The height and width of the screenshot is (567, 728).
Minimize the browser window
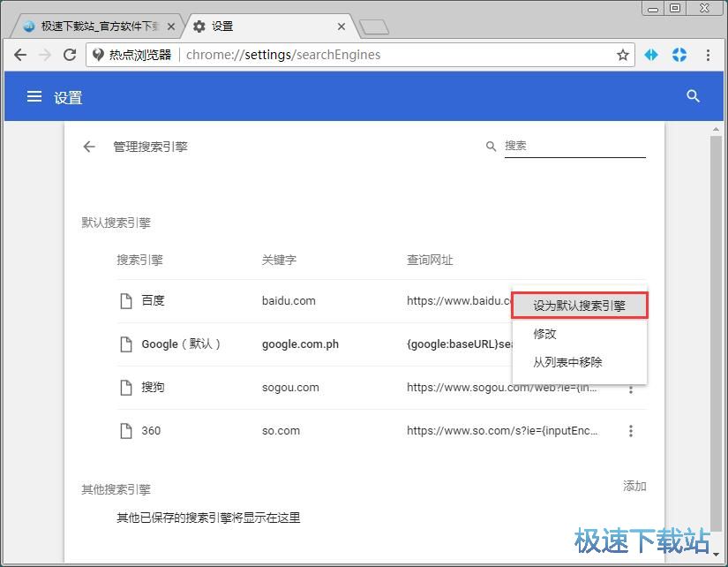tap(653, 8)
